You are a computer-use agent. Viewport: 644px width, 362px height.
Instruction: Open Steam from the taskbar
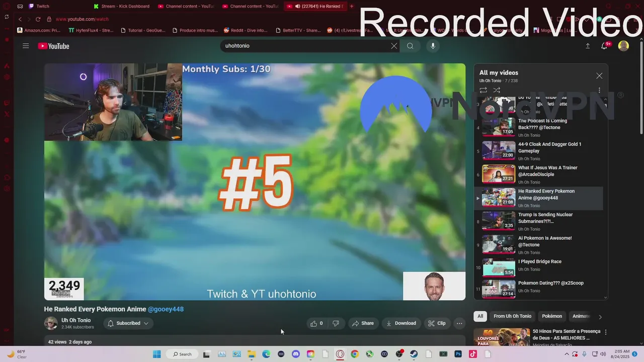pyautogui.click(x=414, y=354)
